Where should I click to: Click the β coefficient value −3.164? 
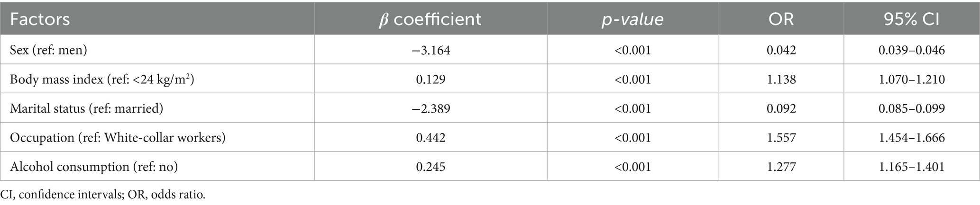click(x=430, y=50)
